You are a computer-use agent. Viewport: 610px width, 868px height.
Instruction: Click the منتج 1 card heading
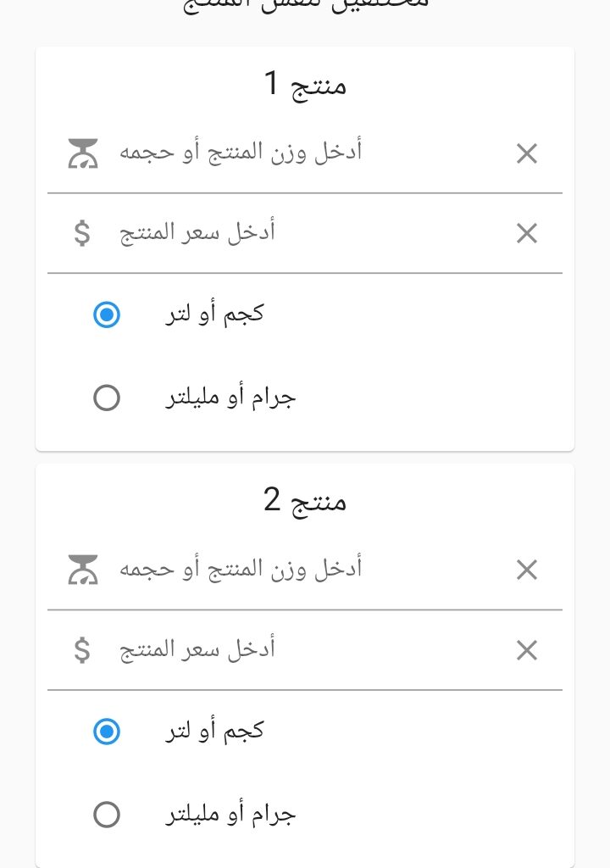tap(305, 86)
